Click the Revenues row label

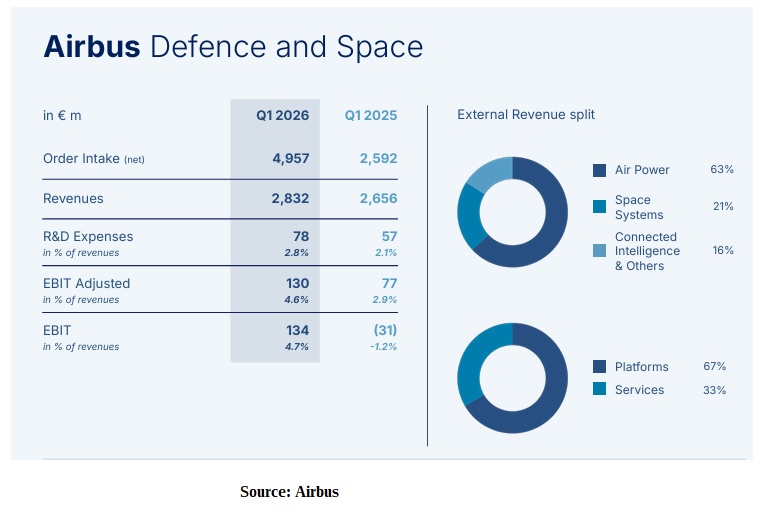click(x=73, y=199)
